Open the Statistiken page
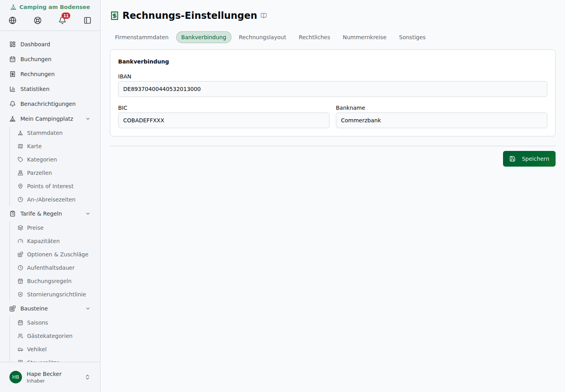Viewport: 565px width, 392px height. (x=50, y=89)
